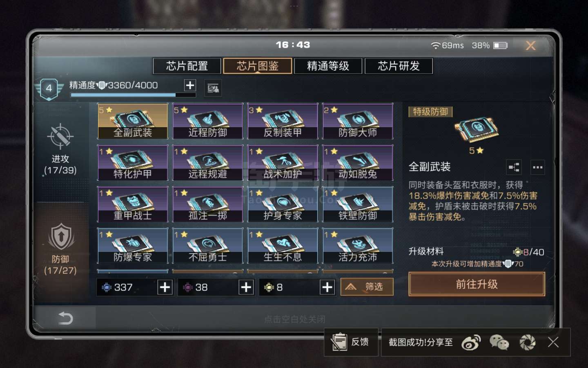Expand the 筛选 filter panel
Image resolution: width=588 pixels, height=368 pixels.
click(x=367, y=287)
